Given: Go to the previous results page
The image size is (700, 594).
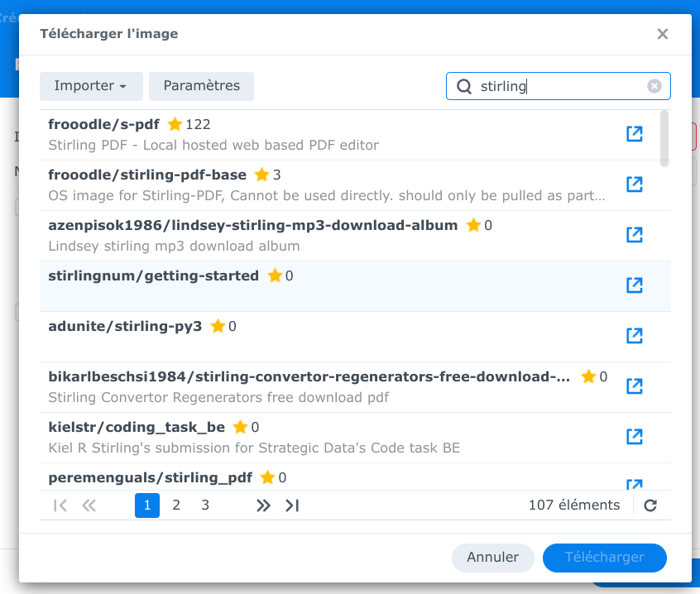Looking at the screenshot, I should [89, 505].
